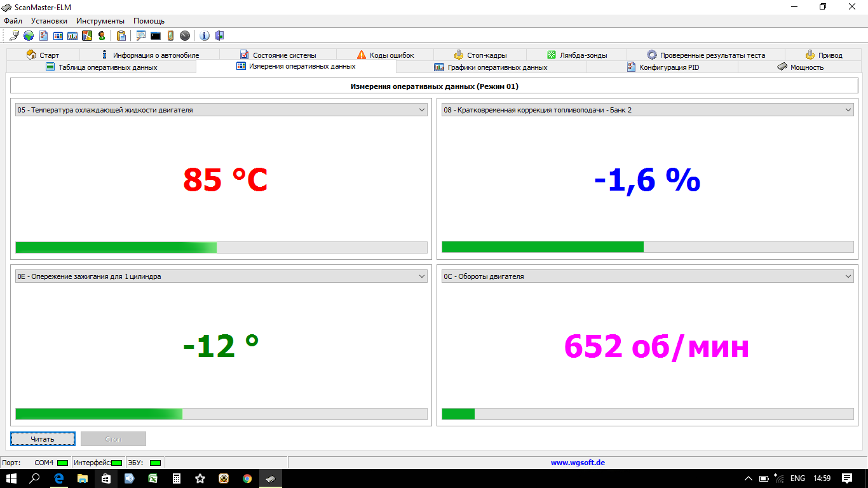Viewport: 868px width, 488px height.
Task: Open Chrome from the Windows taskbar
Action: click(x=247, y=478)
